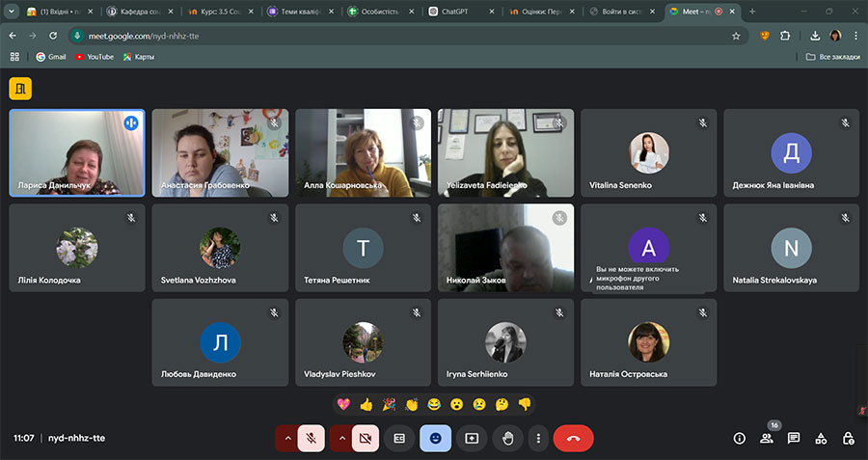Toggle microphone mute in call controls
This screenshot has width=868, height=460.
point(312,438)
